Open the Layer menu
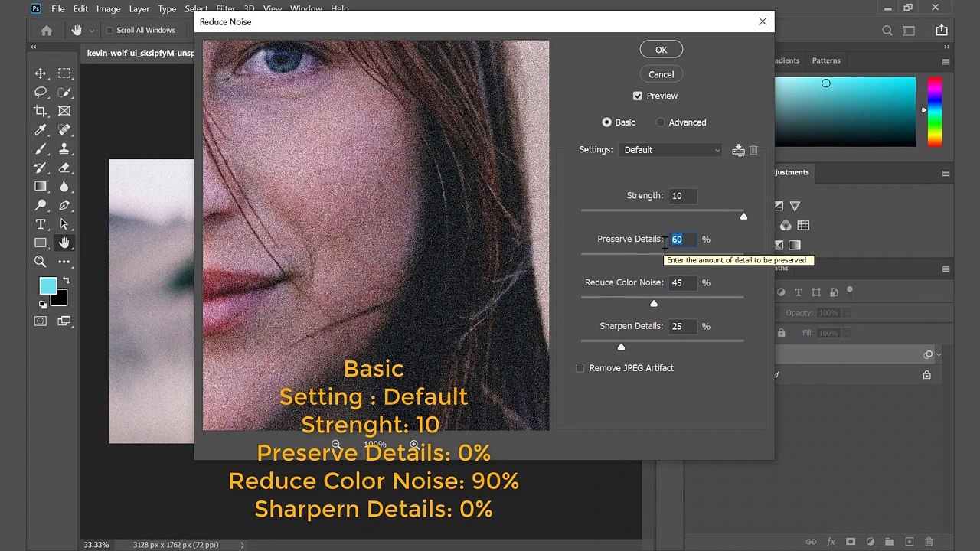The image size is (980, 551). [139, 9]
